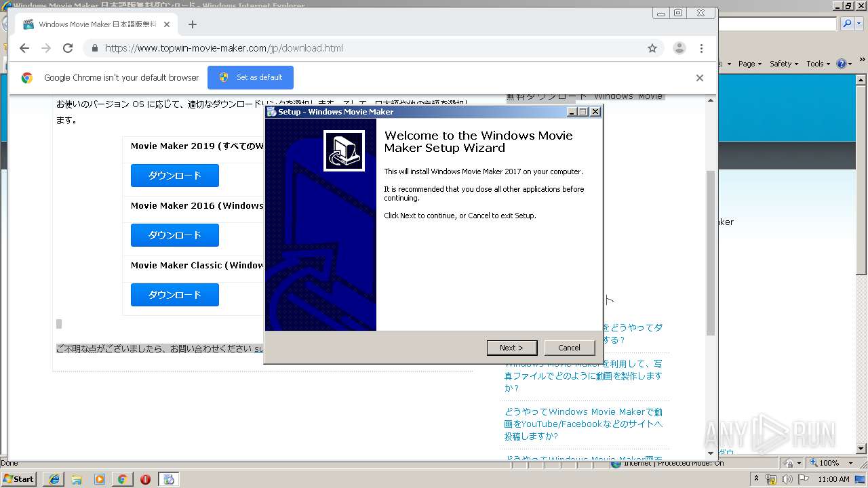This screenshot has width=868, height=488.
Task: Cancel the Windows Movie Maker setup
Action: coord(569,348)
